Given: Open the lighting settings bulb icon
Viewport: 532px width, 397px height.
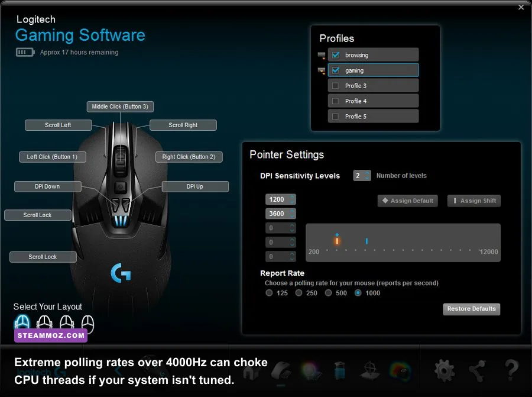Looking at the screenshot, I should pyautogui.click(x=310, y=371).
